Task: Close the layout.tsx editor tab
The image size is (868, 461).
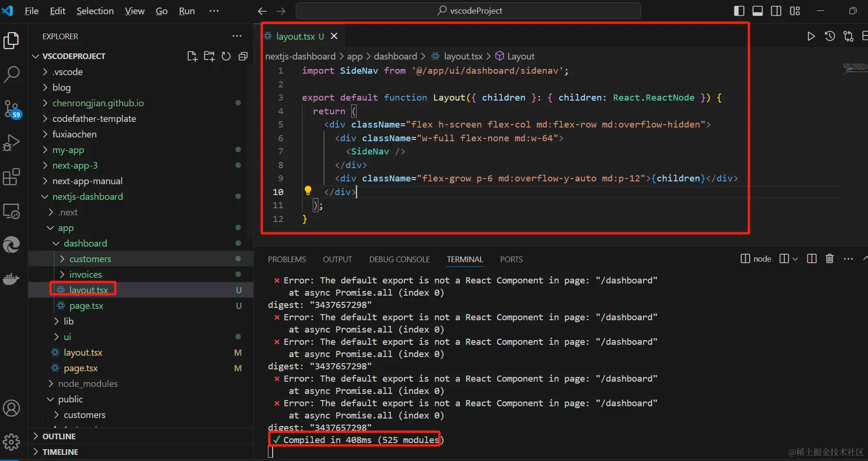Action: tap(334, 36)
